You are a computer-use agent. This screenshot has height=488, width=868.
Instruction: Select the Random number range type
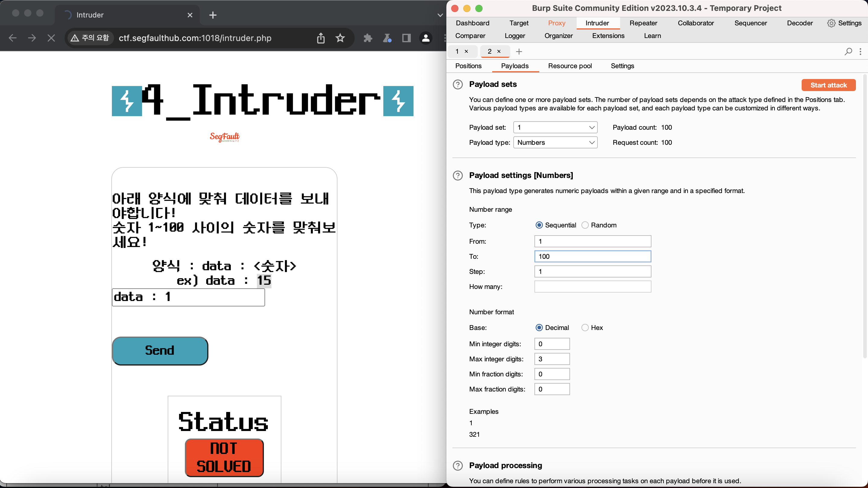pos(585,225)
